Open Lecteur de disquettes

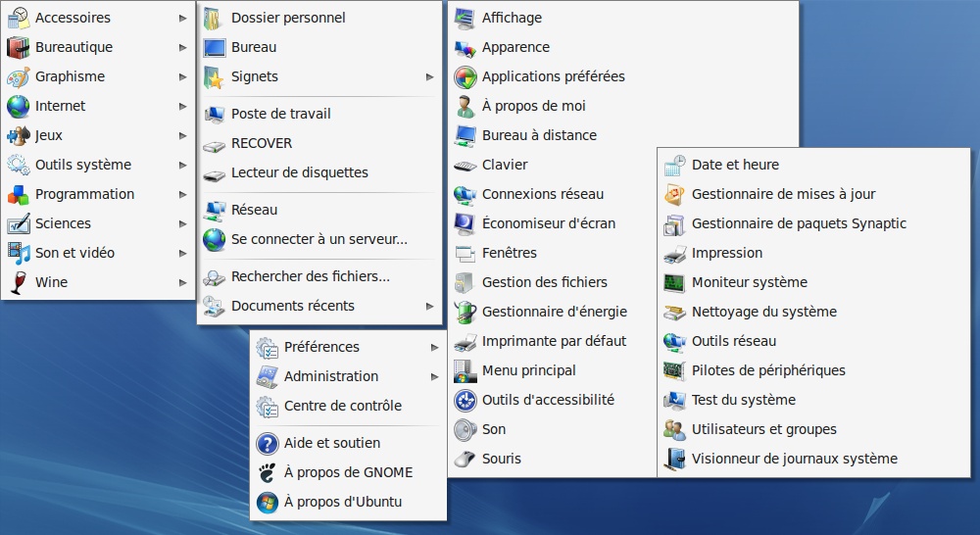[319, 172]
